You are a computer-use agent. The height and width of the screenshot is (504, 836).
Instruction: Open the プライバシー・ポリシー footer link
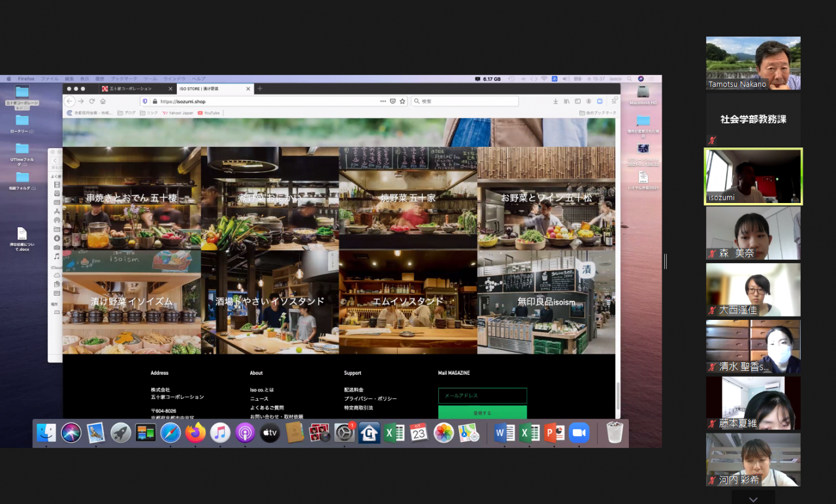[x=370, y=398]
